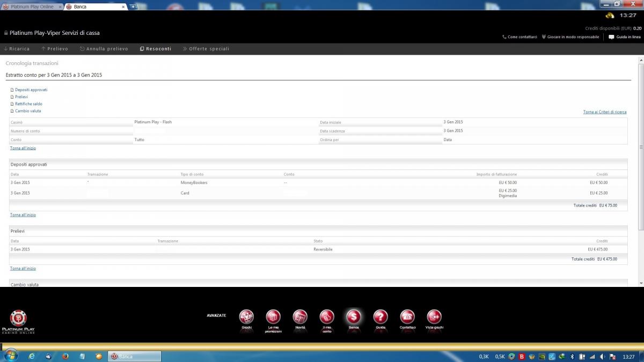
Task: Open the Guida question mark icon
Action: [380, 317]
